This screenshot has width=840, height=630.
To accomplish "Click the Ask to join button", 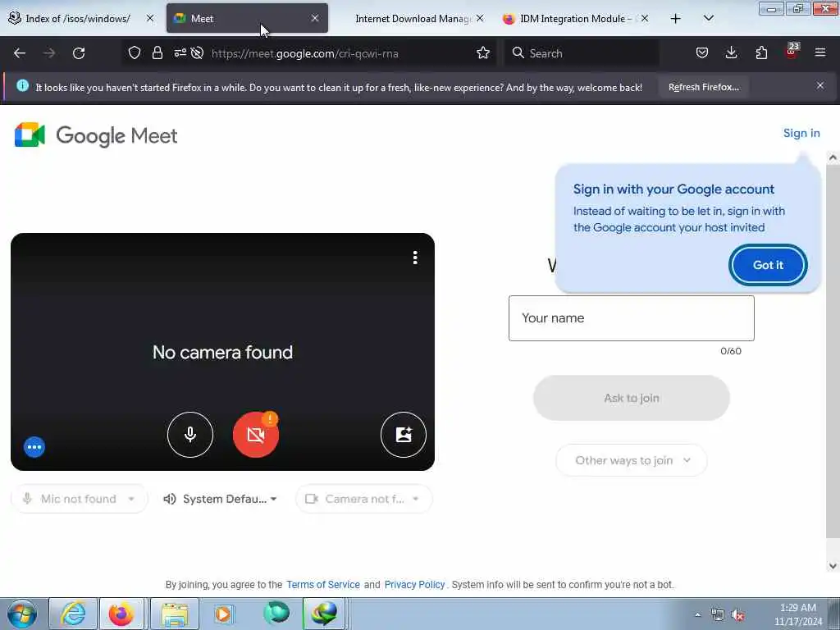I will (632, 398).
